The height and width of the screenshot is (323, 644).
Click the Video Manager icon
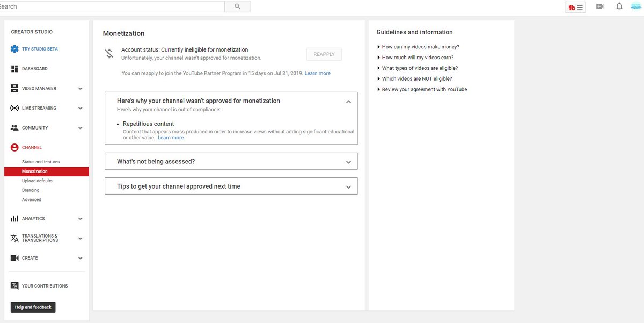click(x=14, y=88)
